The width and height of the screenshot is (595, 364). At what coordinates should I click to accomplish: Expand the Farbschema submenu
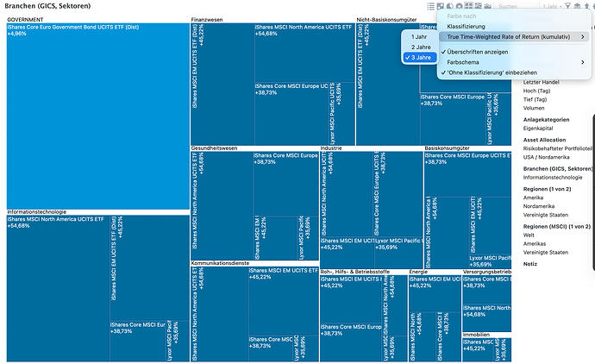coord(466,62)
